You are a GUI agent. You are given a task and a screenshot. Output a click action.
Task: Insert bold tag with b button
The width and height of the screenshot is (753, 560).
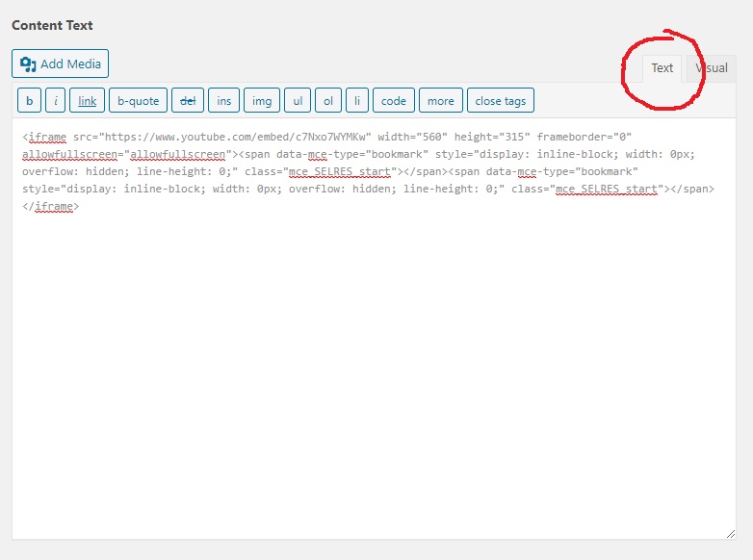[x=29, y=101]
